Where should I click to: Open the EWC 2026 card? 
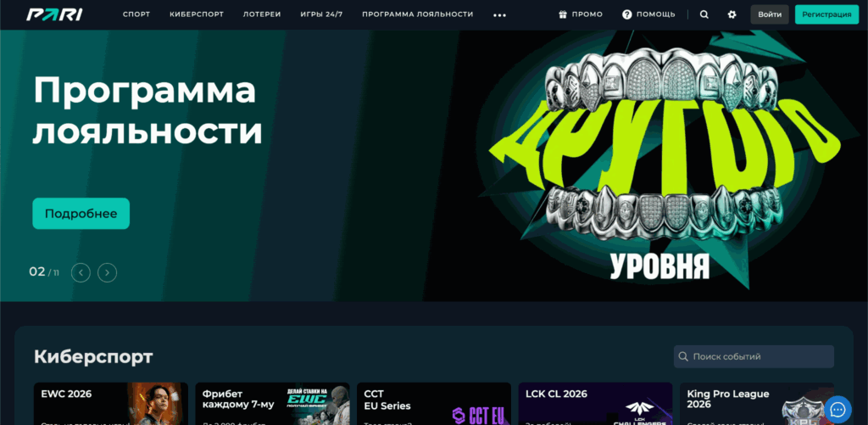[111, 404]
